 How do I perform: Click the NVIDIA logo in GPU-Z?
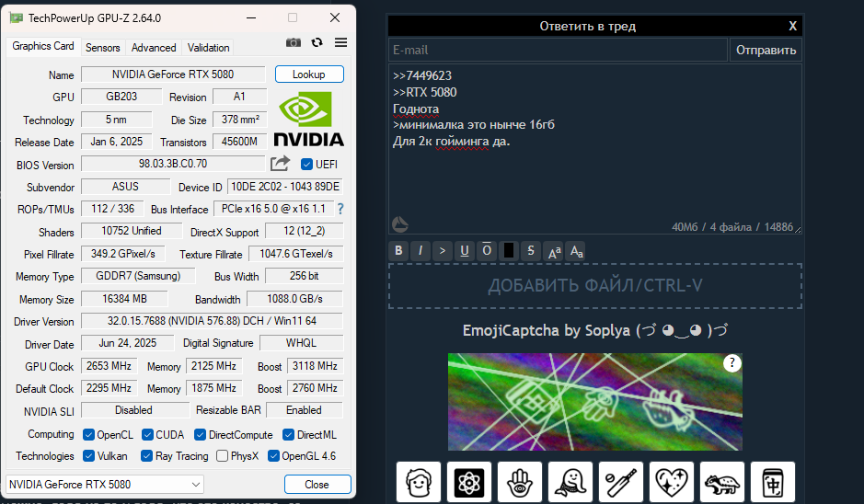pos(308,119)
